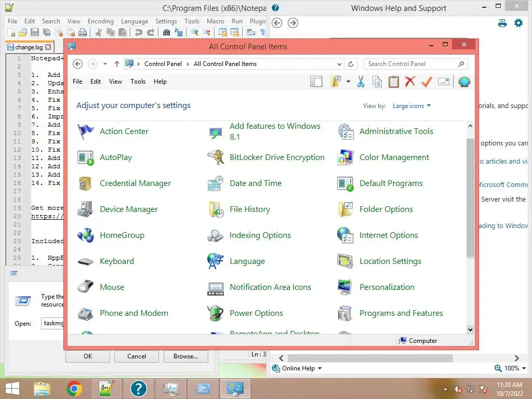This screenshot has height=399, width=532.
Task: Open the File menu in Control Panel
Action: 77,82
